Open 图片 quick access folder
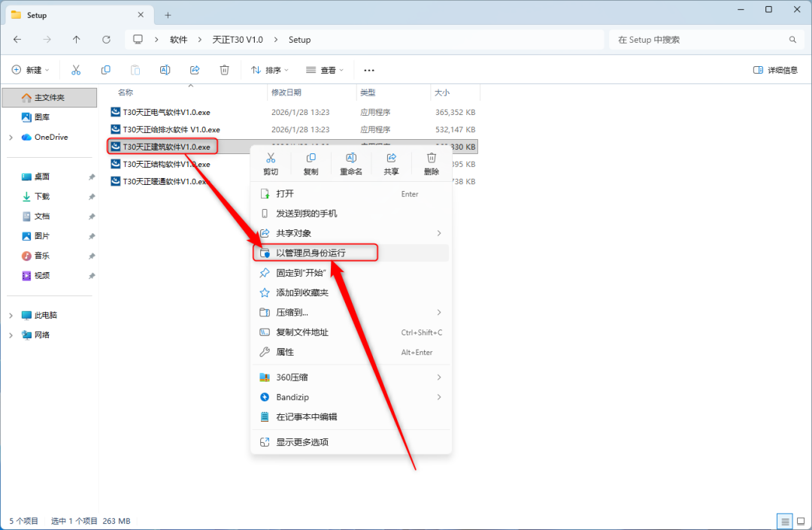The height and width of the screenshot is (530, 812). click(50, 236)
